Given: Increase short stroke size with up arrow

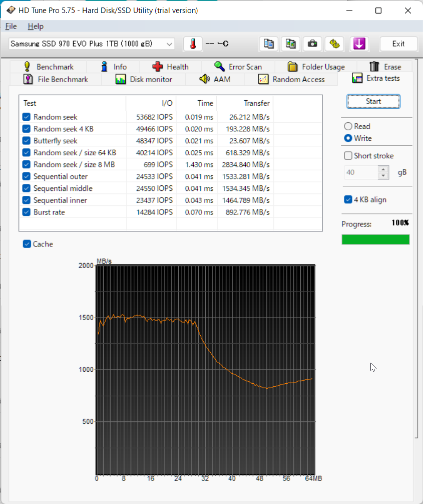Looking at the screenshot, I should point(383,169).
